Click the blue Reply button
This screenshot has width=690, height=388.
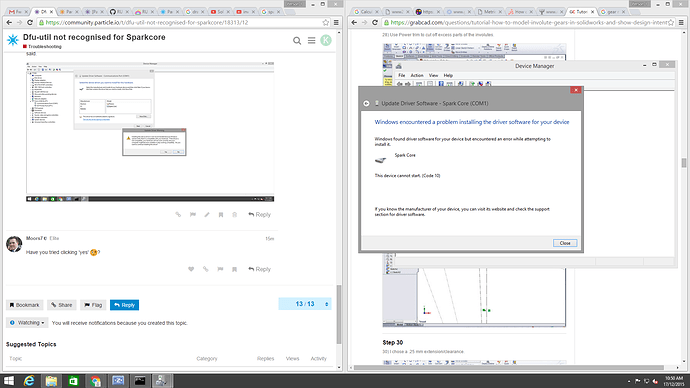tap(125, 305)
